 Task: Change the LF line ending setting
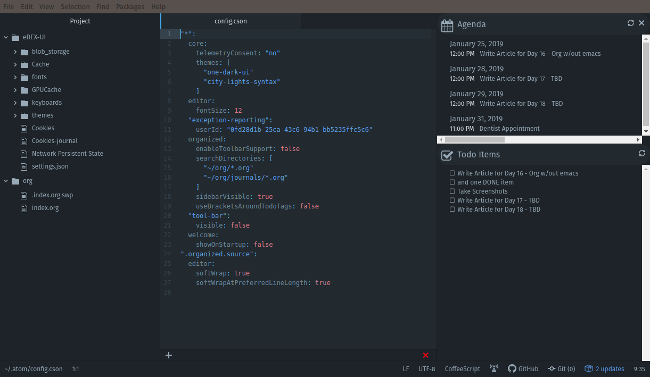(405, 368)
